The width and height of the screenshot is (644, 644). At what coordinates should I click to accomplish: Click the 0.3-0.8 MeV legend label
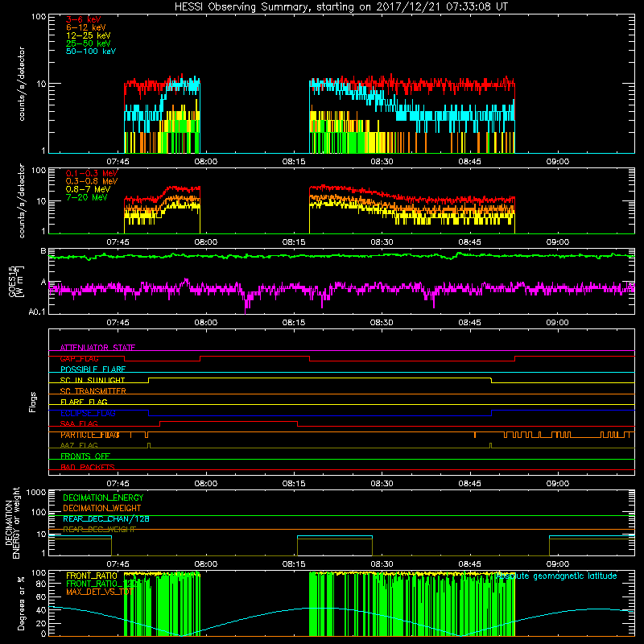(x=92, y=181)
